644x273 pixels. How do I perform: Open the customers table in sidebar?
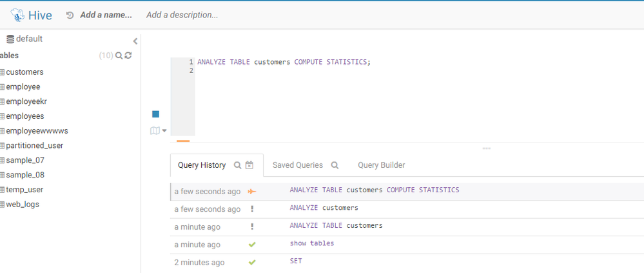pos(24,72)
